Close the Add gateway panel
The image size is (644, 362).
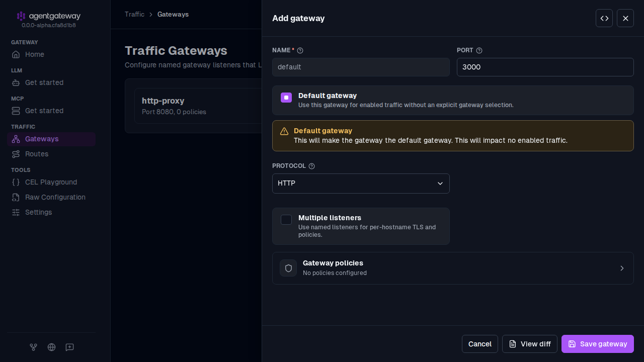[625, 18]
